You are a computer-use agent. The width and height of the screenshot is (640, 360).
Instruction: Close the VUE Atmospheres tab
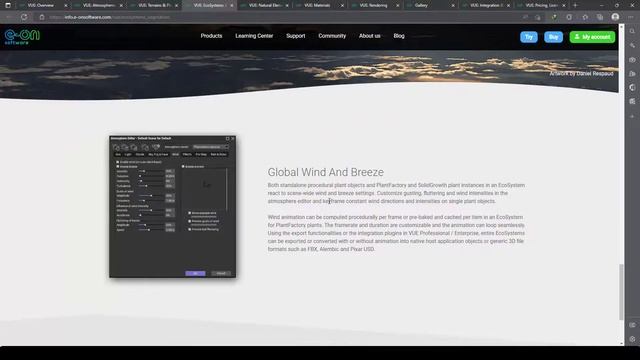tap(121, 6)
